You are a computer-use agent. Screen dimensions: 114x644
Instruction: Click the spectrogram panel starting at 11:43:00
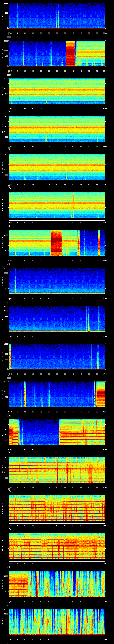(x=57, y=243)
